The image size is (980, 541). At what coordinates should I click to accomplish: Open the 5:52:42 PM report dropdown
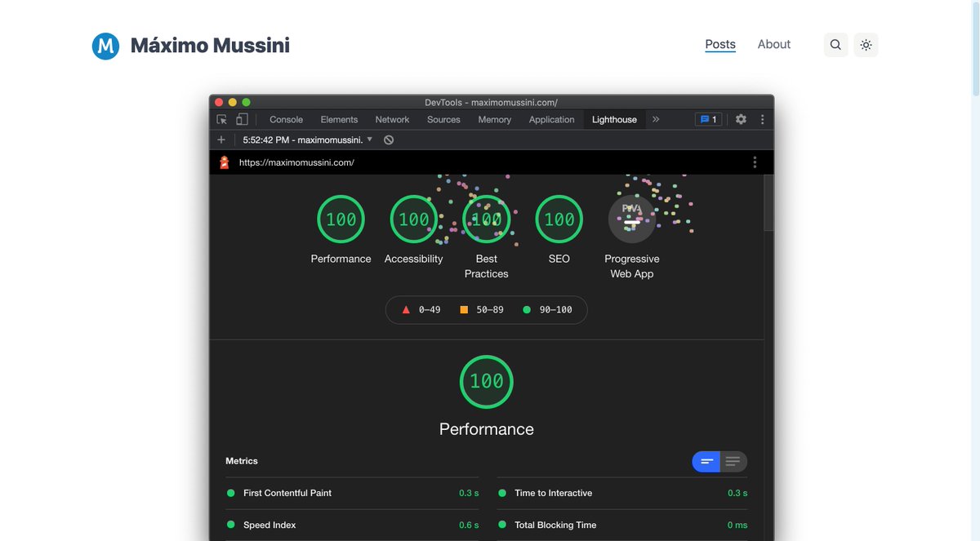(308, 140)
